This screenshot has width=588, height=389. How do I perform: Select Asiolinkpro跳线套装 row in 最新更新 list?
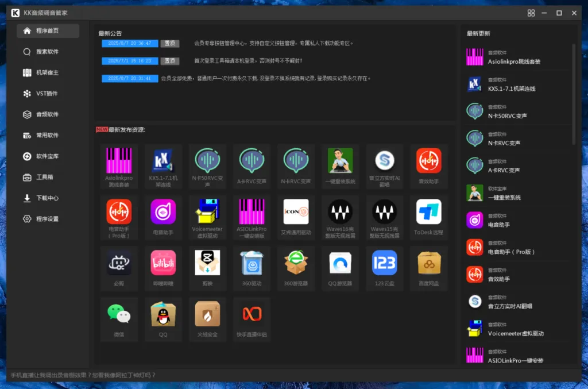point(518,57)
